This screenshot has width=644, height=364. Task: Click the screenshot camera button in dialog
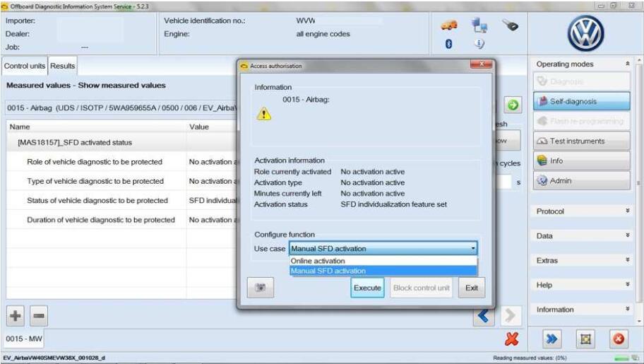click(x=261, y=288)
